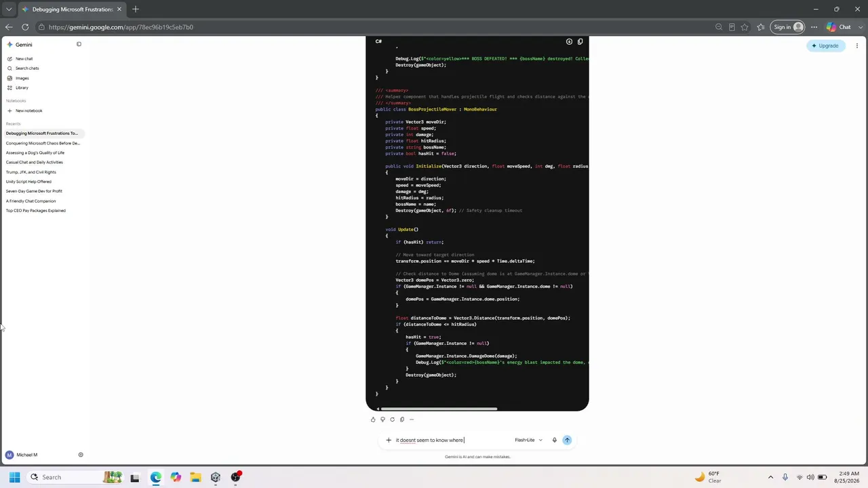
Task: Open chat 'Top CEO Pay Packages Explained'
Action: coord(36,210)
